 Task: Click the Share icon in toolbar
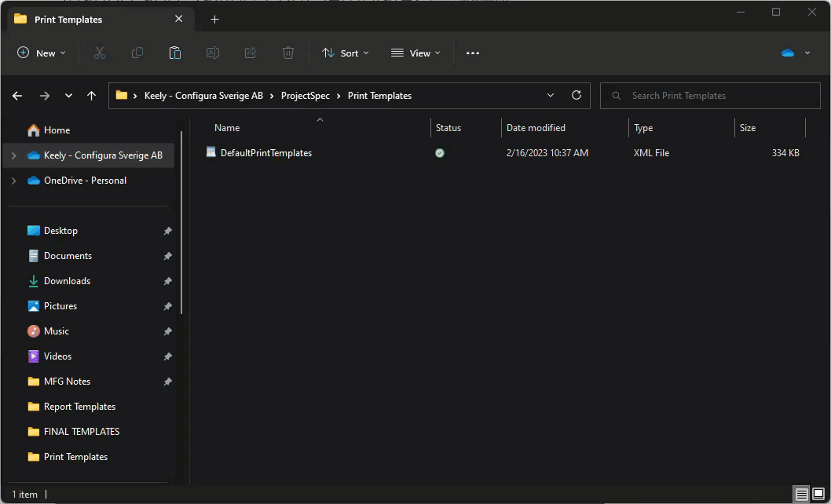tap(250, 53)
